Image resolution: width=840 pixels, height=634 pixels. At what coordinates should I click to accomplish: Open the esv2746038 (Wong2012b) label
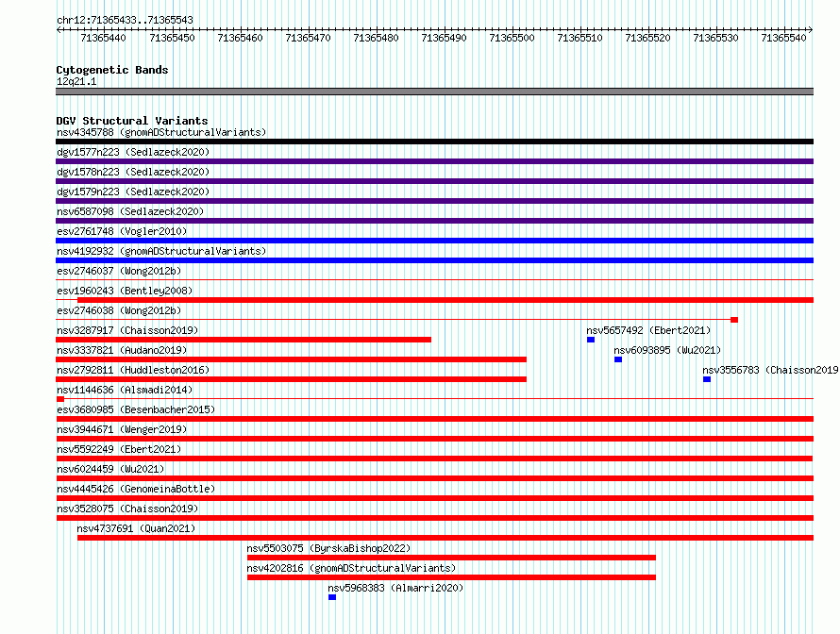click(x=119, y=310)
